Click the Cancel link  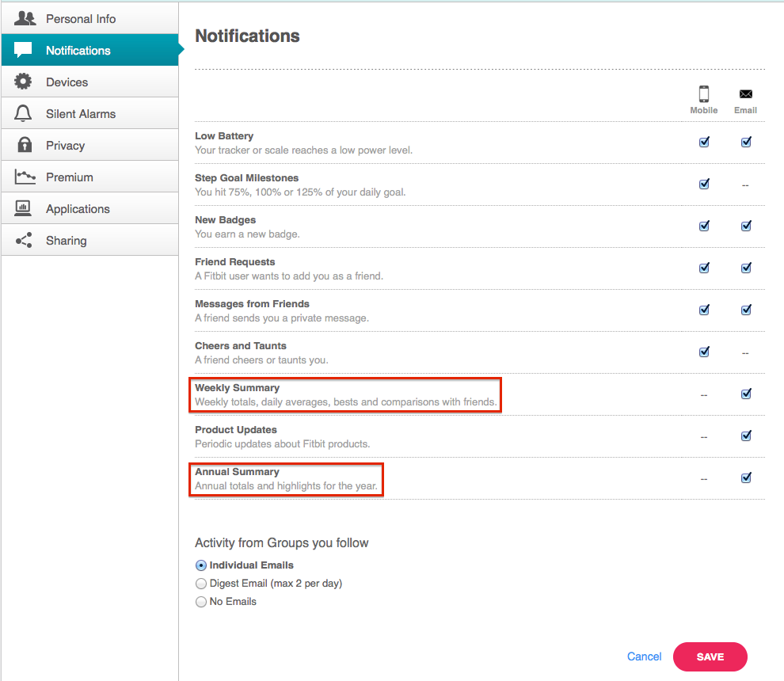[644, 656]
